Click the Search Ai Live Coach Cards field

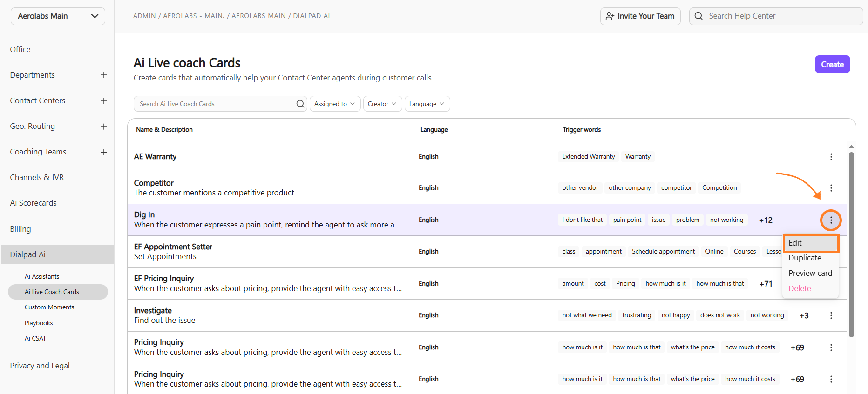pyautogui.click(x=220, y=104)
